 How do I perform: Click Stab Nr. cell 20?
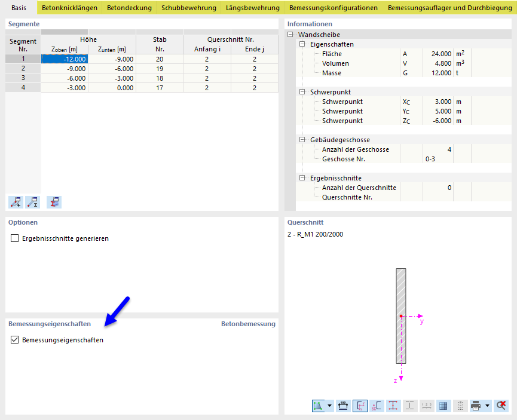(x=160, y=59)
